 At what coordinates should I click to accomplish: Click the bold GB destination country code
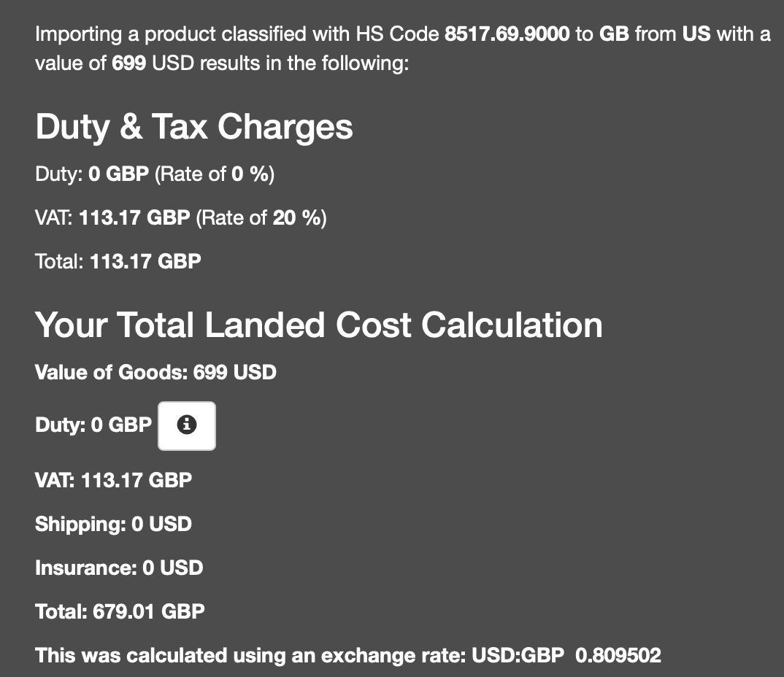pyautogui.click(x=614, y=34)
